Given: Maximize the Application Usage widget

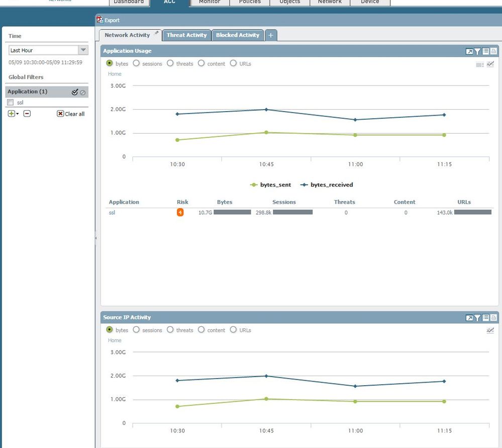Looking at the screenshot, I should [469, 51].
